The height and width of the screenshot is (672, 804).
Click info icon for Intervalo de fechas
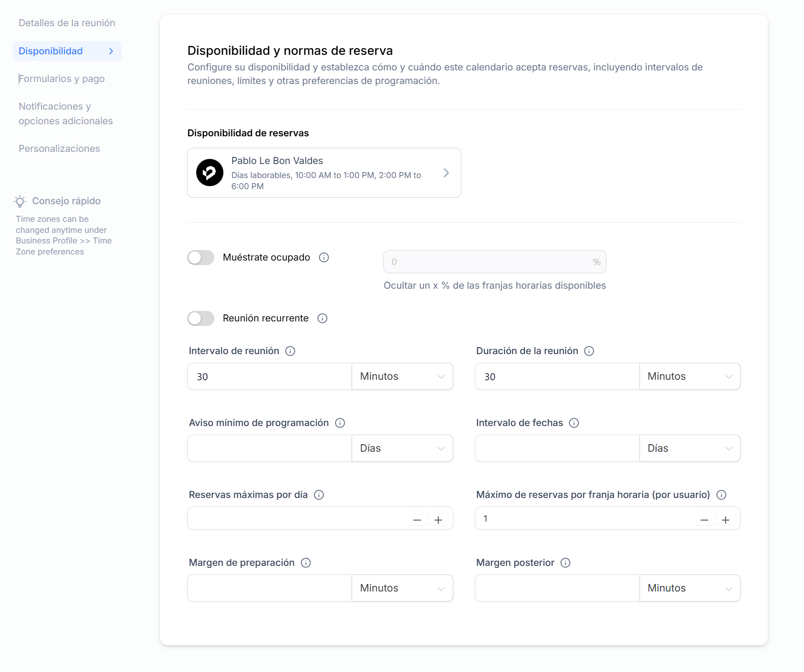point(574,423)
